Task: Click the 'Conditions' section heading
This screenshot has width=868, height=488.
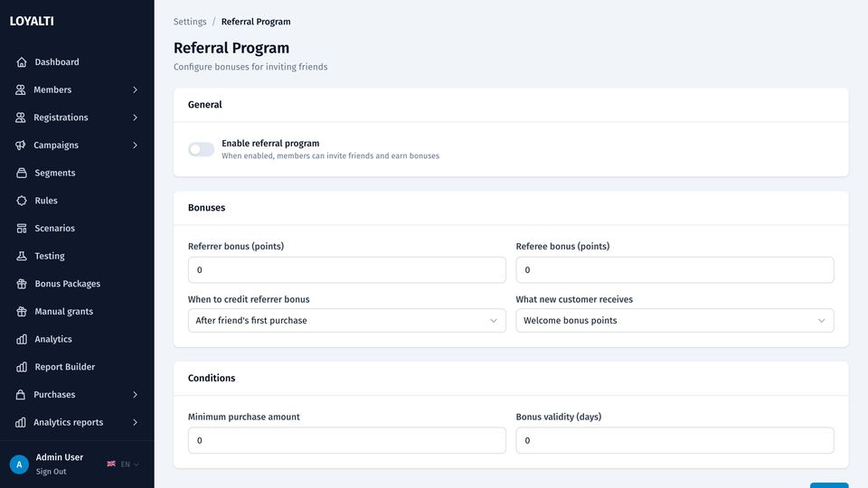Action: 212,378
